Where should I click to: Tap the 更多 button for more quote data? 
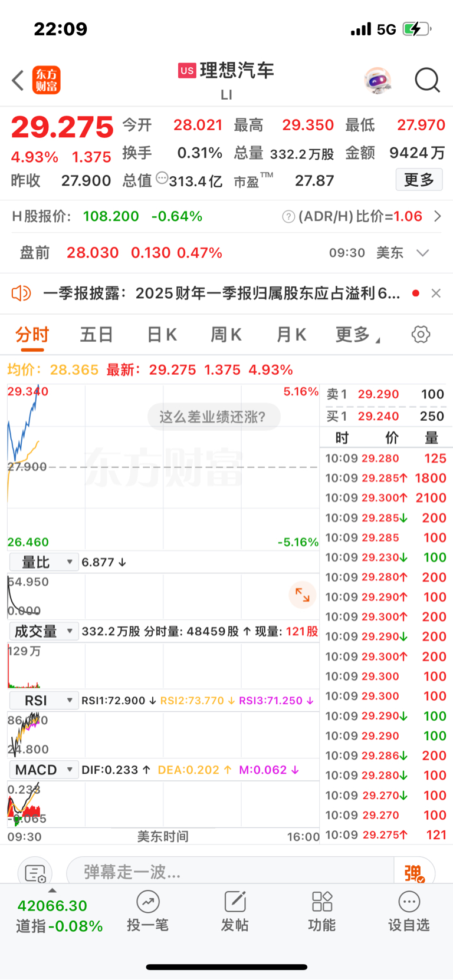(419, 180)
